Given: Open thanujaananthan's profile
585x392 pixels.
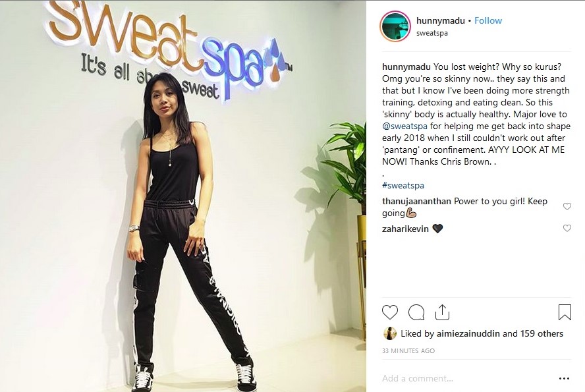Looking at the screenshot, I should 416,201.
